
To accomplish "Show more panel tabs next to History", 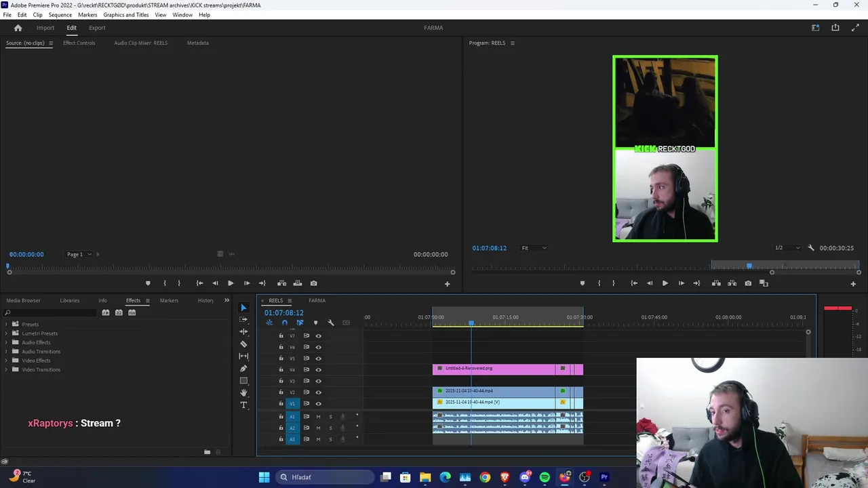I will pyautogui.click(x=226, y=300).
